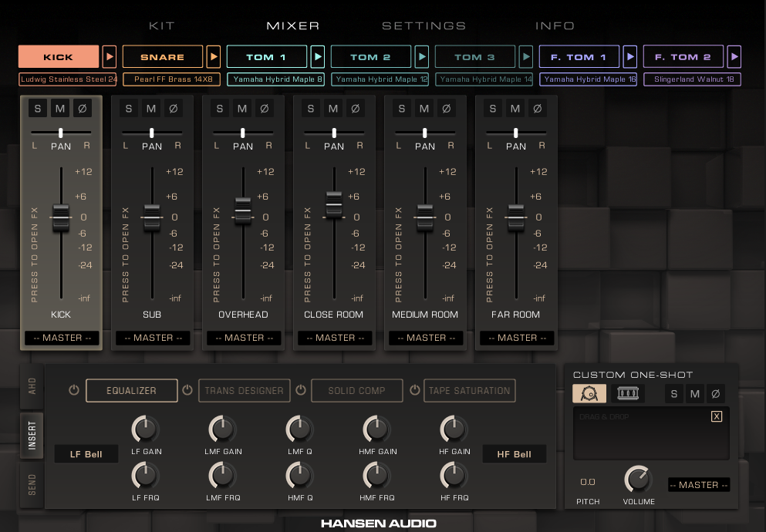Invert phase on the OVERHEAD channel
766x532 pixels.
[264, 109]
